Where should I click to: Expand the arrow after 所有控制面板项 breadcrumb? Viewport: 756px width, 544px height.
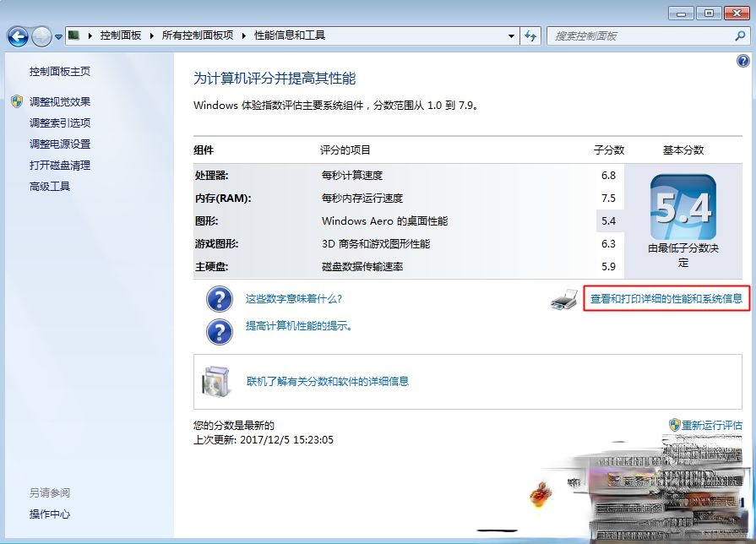[x=243, y=35]
